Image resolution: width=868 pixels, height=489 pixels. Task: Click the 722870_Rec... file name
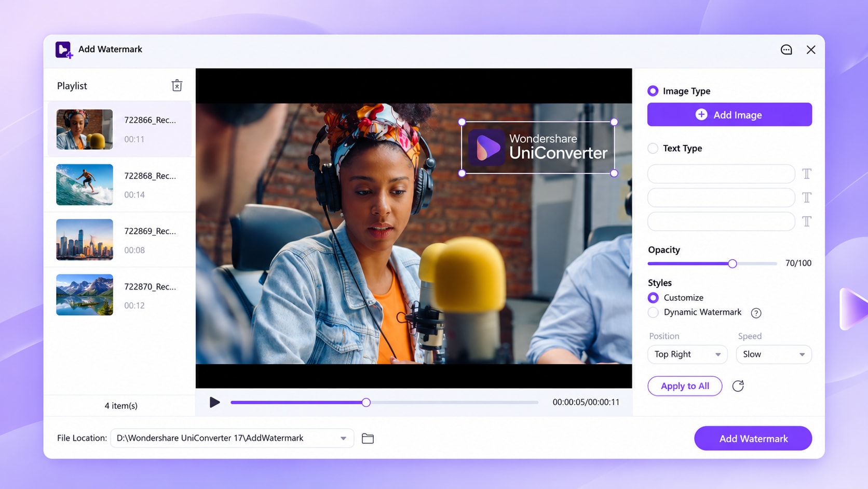[x=150, y=286]
